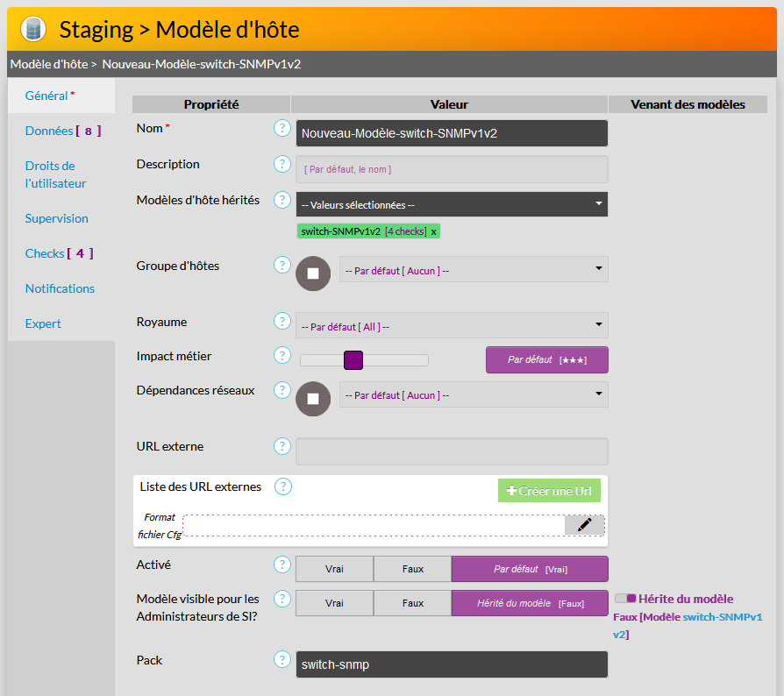Toggle the round button beside Dépendances réseaux
This screenshot has height=696, width=784.
(313, 399)
